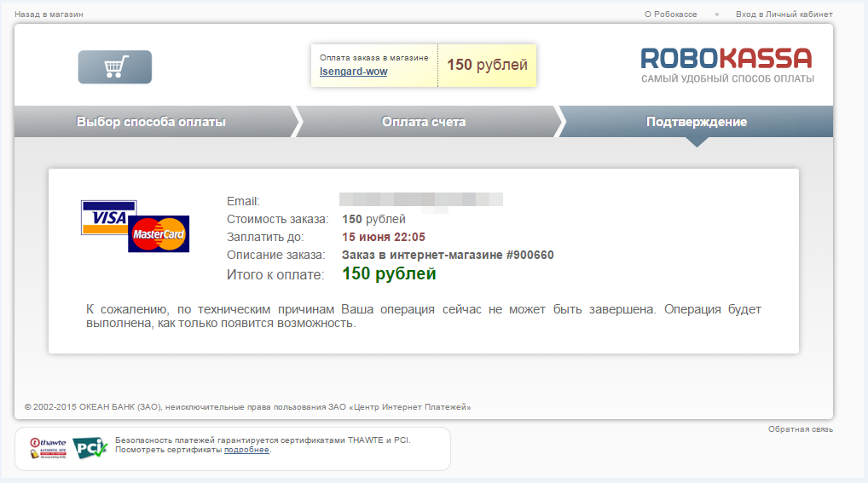Select the 'Подтверждение' step

[x=696, y=122]
